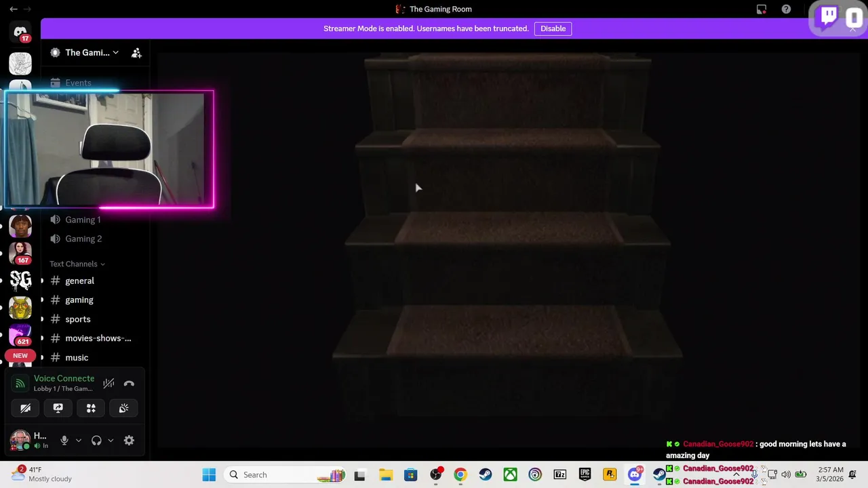Open File Explorer from taskbar

click(x=385, y=474)
